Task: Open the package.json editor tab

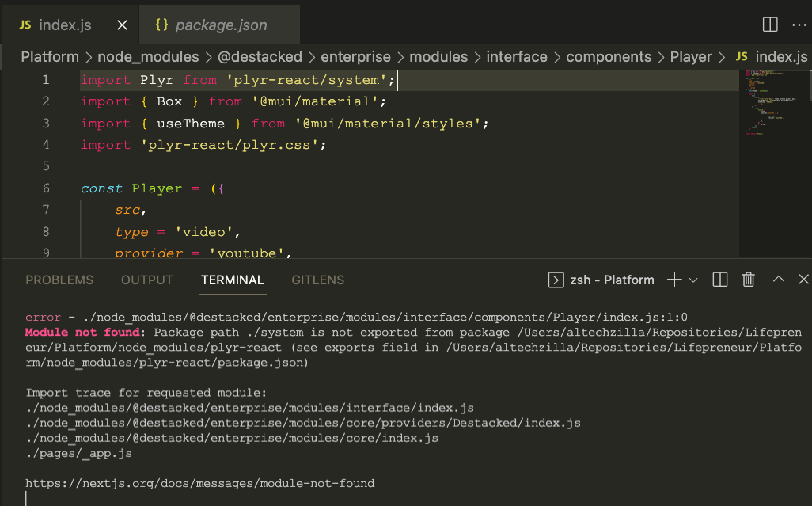Action: point(219,25)
